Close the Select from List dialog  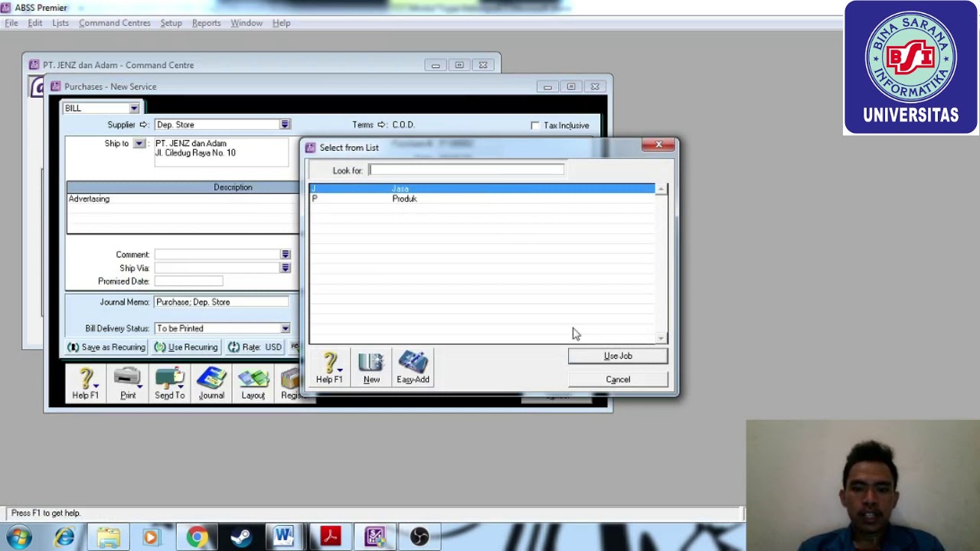click(x=658, y=145)
